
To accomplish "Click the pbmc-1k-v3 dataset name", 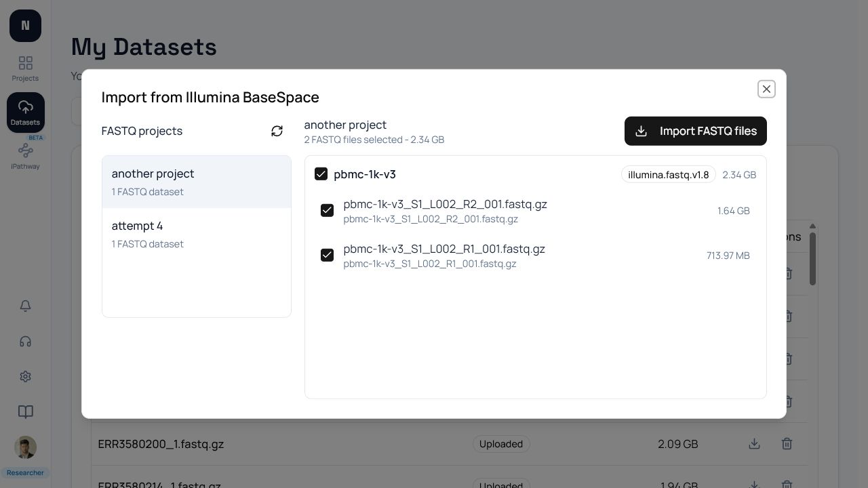I will pyautogui.click(x=365, y=174).
